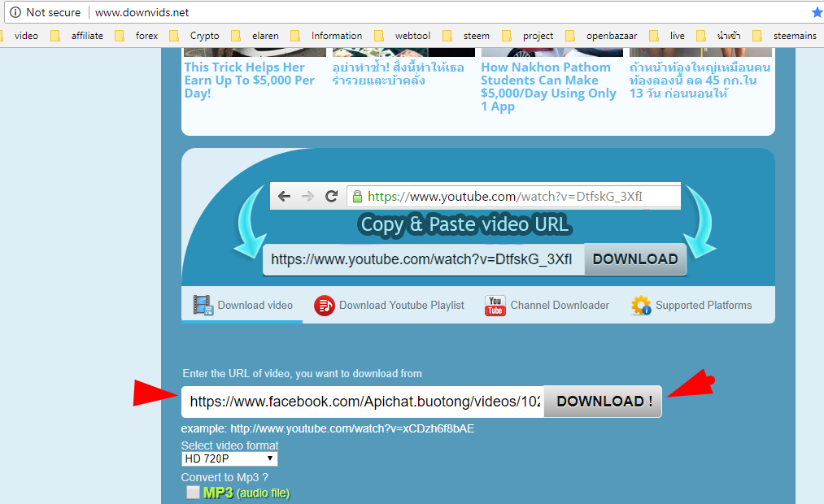
Task: Click the back arrow in banner image
Action: pyautogui.click(x=285, y=197)
